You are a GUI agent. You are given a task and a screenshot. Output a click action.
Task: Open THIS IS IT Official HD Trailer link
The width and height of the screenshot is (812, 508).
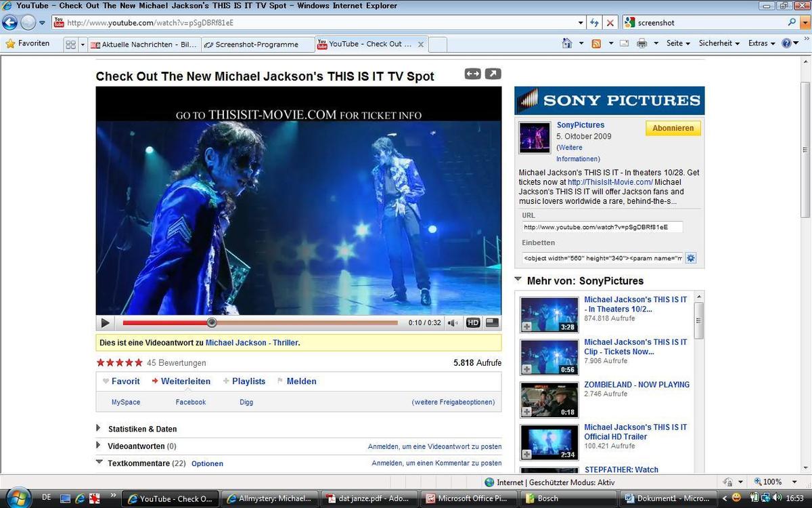(635, 432)
